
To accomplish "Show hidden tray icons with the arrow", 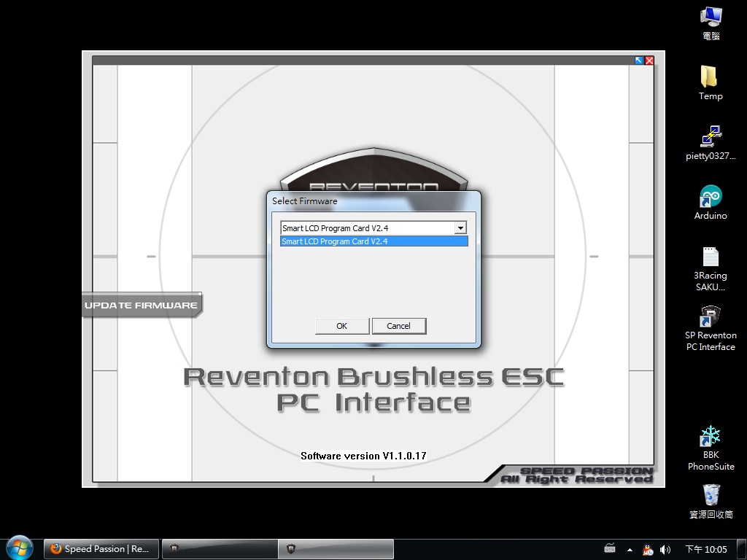I will (630, 550).
